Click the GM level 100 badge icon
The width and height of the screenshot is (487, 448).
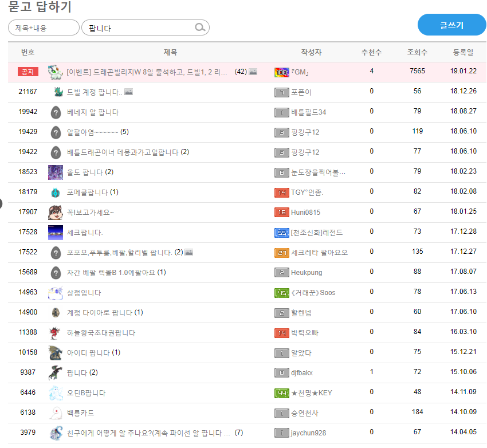click(281, 72)
